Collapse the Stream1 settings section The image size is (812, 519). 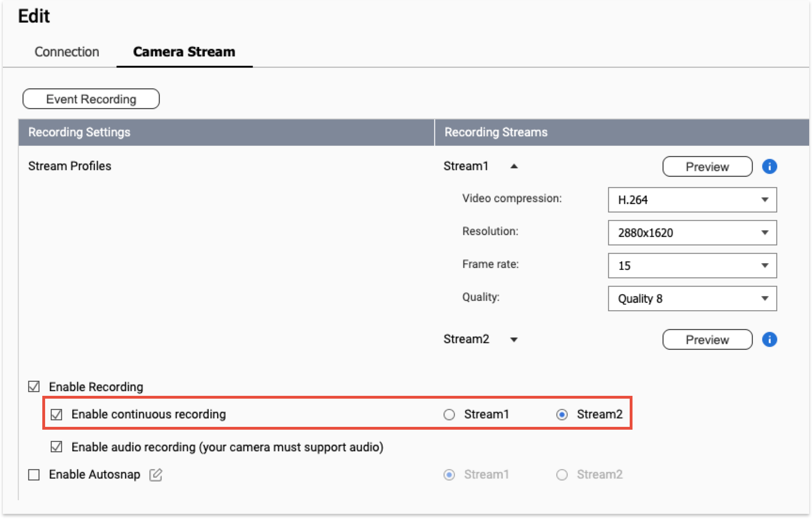(x=514, y=166)
